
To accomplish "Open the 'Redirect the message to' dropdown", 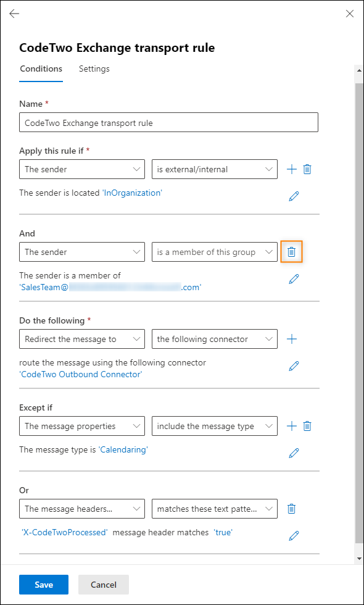I will 82,339.
